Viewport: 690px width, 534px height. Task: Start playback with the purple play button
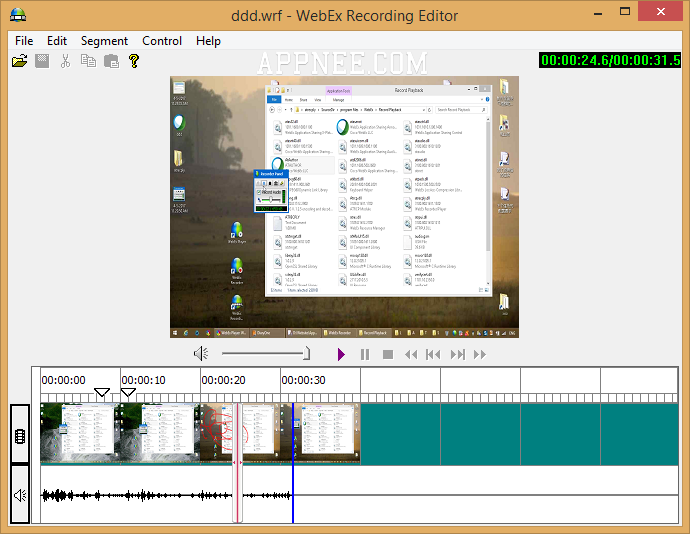(341, 354)
